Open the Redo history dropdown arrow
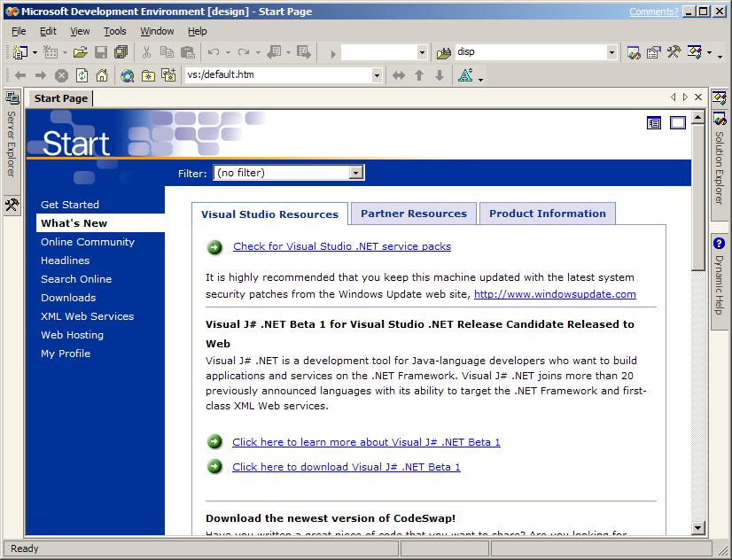Viewport: 732px width, 560px height. (258, 53)
